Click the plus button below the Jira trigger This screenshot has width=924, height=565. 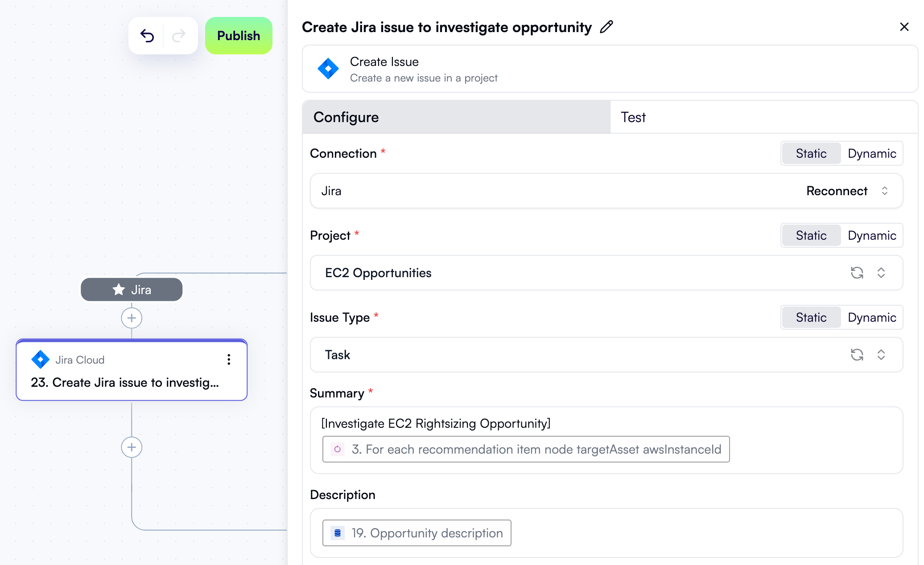[132, 318]
